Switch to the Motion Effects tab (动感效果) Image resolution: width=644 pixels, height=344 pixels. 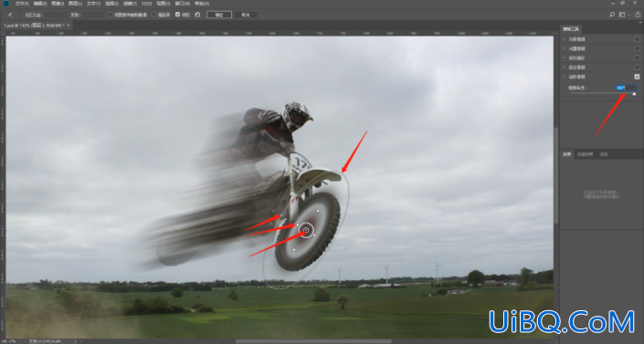click(585, 154)
